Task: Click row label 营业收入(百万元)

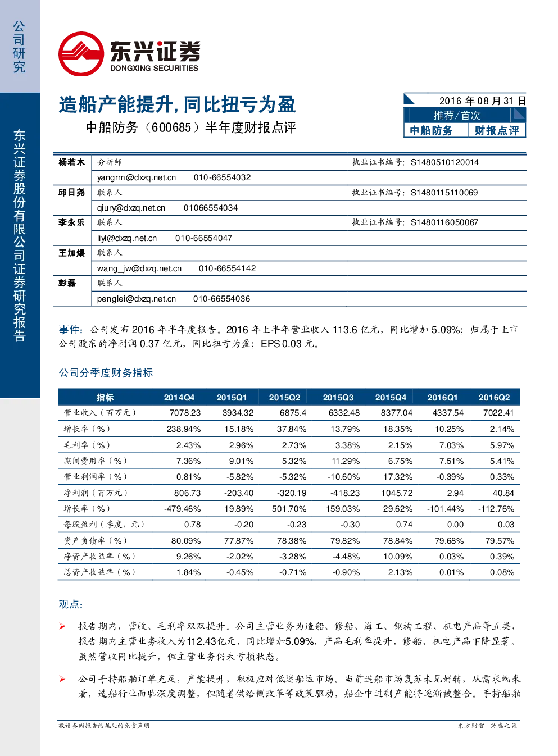Action: (99, 413)
